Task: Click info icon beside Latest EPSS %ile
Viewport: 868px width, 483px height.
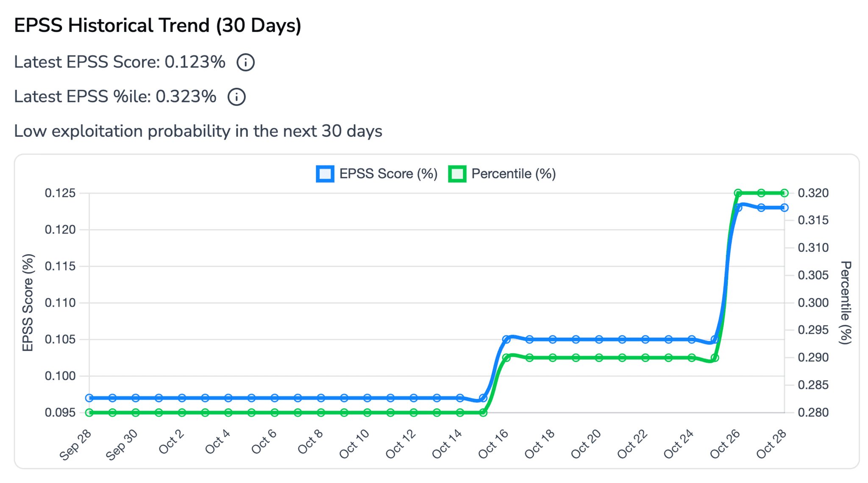Action: tap(236, 97)
